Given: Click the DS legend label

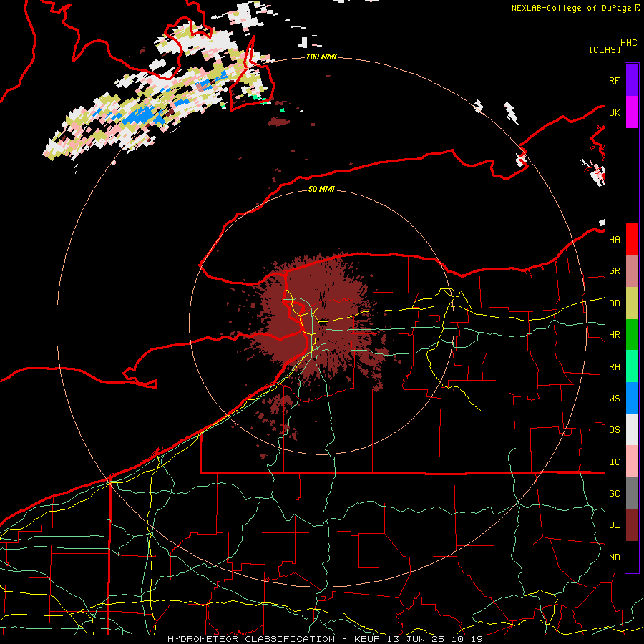Looking at the screenshot, I should pos(614,430).
